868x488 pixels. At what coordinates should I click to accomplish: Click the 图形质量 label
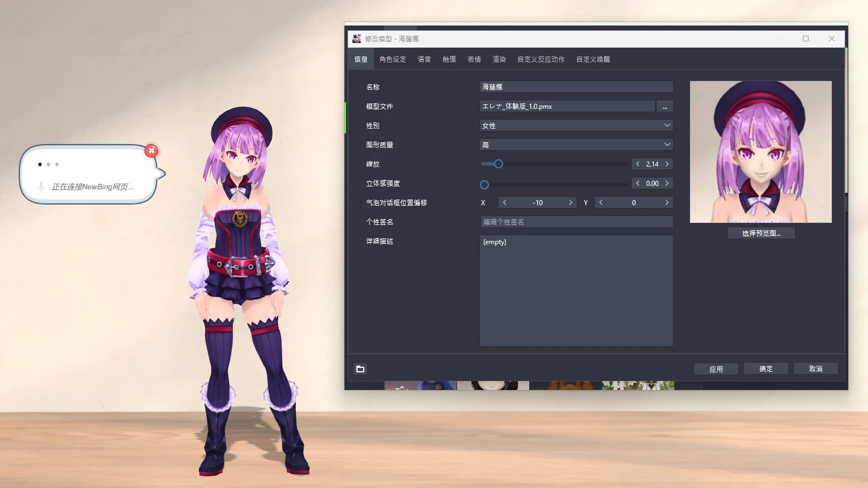tap(380, 145)
